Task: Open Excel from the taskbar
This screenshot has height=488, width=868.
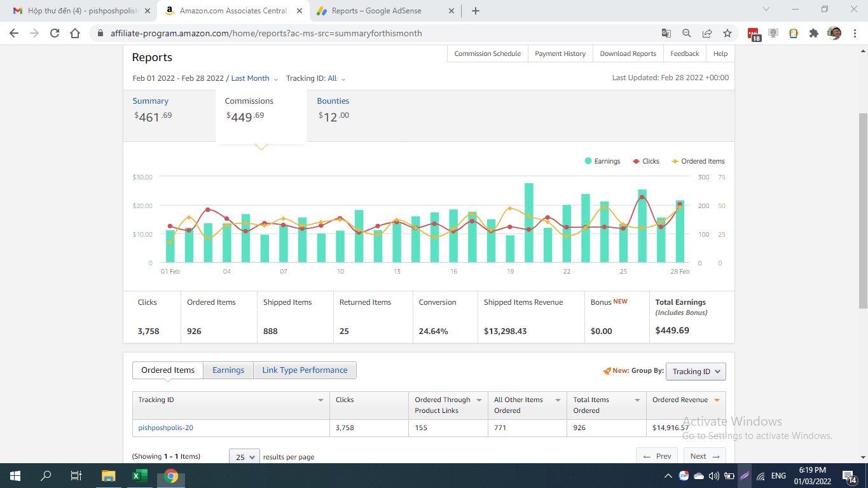Action: point(139,475)
